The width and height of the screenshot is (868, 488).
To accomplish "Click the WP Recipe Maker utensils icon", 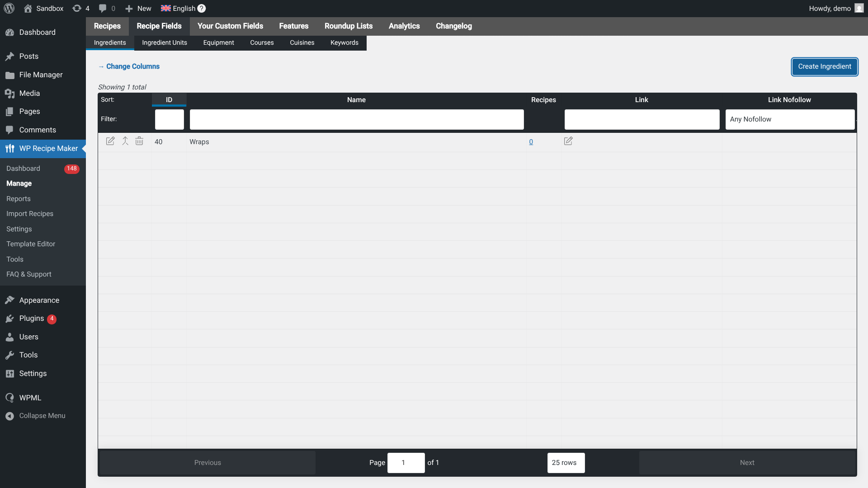I will [9, 148].
